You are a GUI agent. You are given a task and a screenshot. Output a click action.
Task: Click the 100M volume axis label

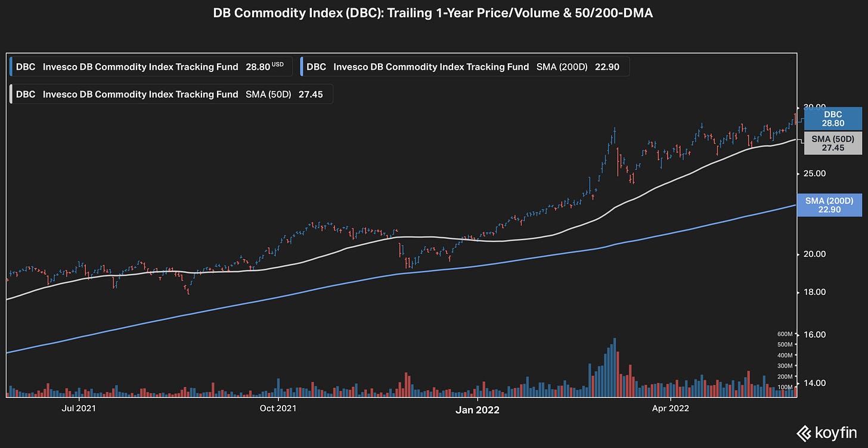tap(785, 387)
